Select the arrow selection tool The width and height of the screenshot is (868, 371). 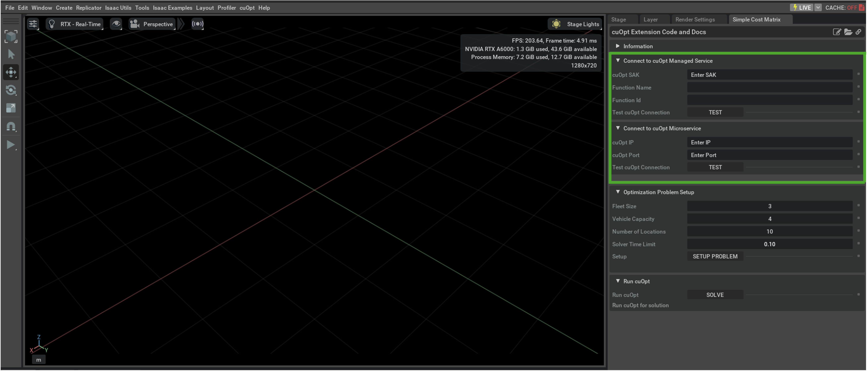click(11, 54)
